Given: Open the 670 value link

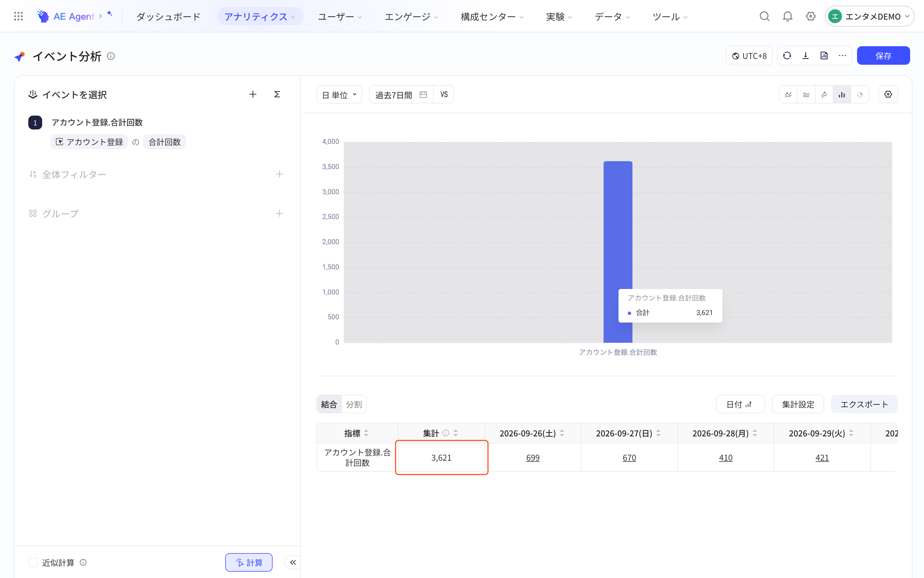Looking at the screenshot, I should click(x=629, y=457).
